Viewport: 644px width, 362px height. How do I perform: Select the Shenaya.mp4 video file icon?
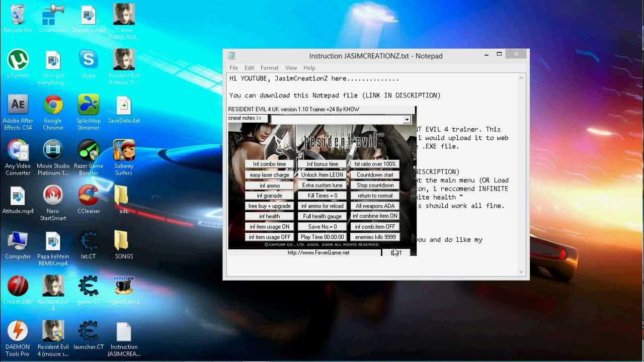click(88, 19)
